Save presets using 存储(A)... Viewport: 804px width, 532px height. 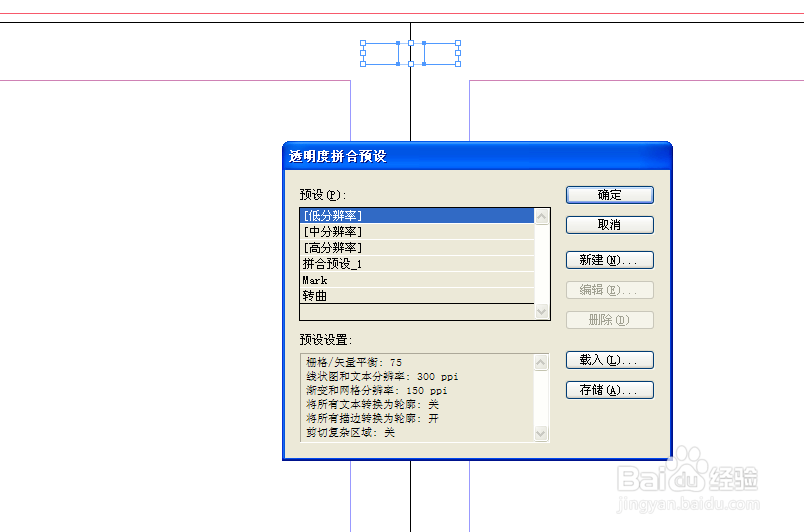(610, 390)
